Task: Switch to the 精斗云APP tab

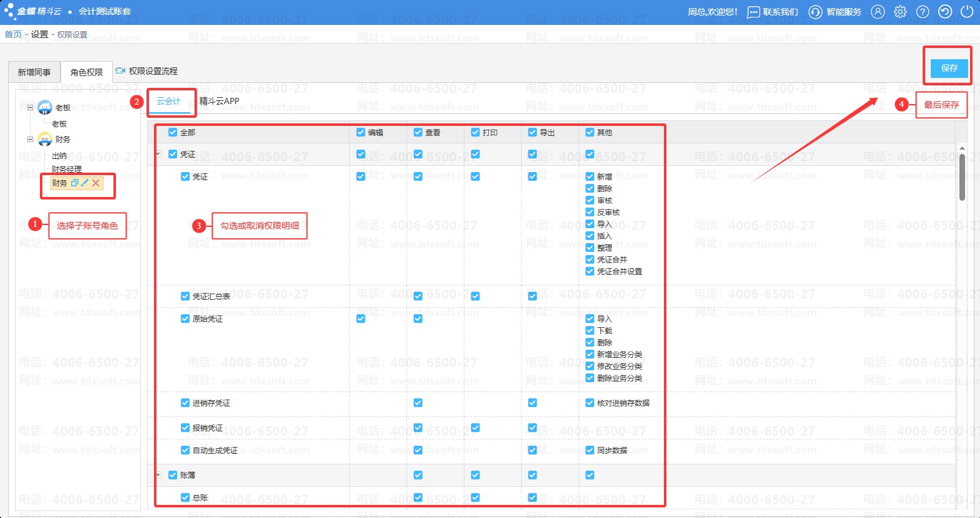Action: point(219,101)
